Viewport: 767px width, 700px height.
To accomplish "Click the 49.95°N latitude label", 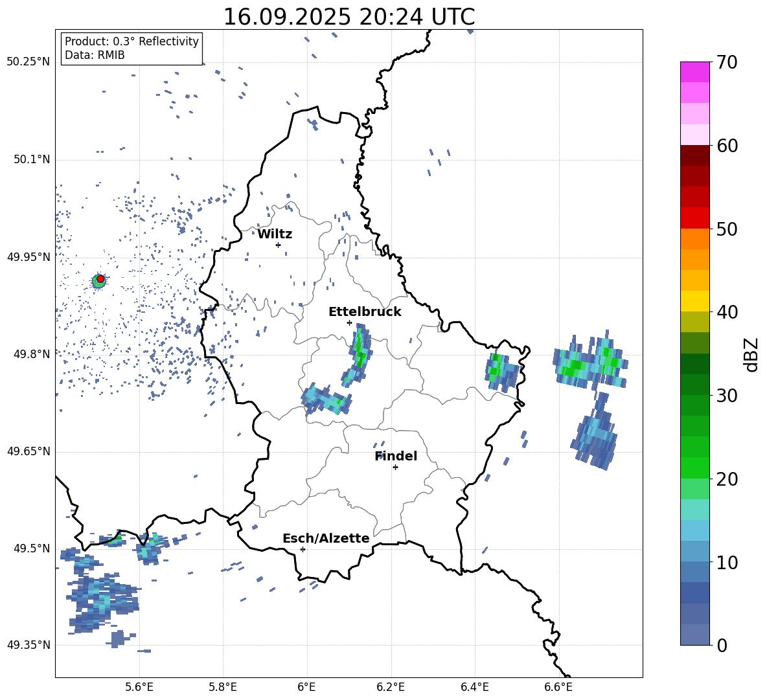I will pyautogui.click(x=29, y=256).
